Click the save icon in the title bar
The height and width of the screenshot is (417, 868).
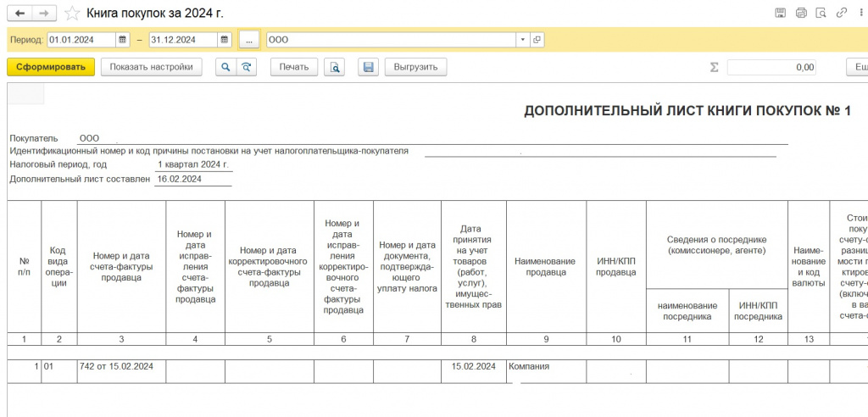(781, 13)
